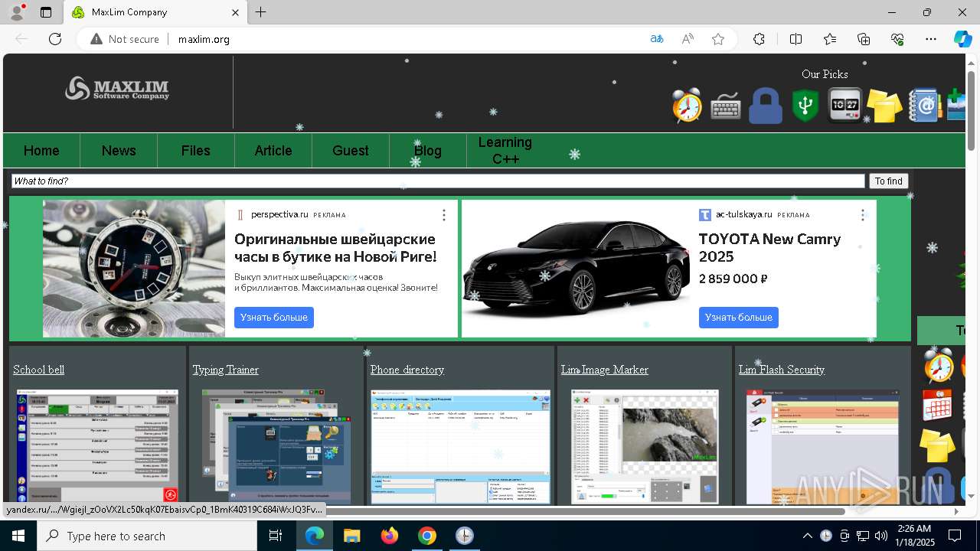Open the Lim Image Marker screenshot thumbnail
Viewport: 980px width, 551px height.
coord(645,447)
